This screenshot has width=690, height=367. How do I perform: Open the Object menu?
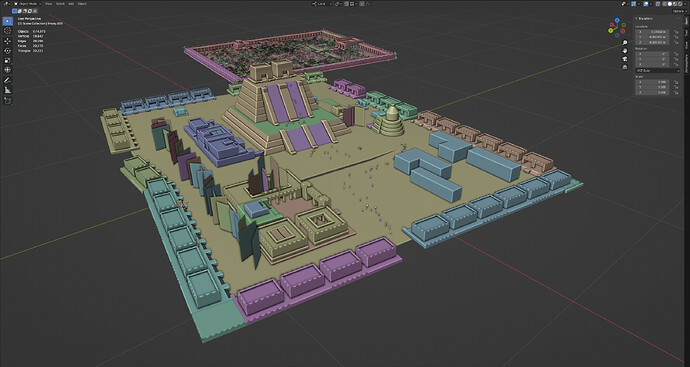pos(82,4)
